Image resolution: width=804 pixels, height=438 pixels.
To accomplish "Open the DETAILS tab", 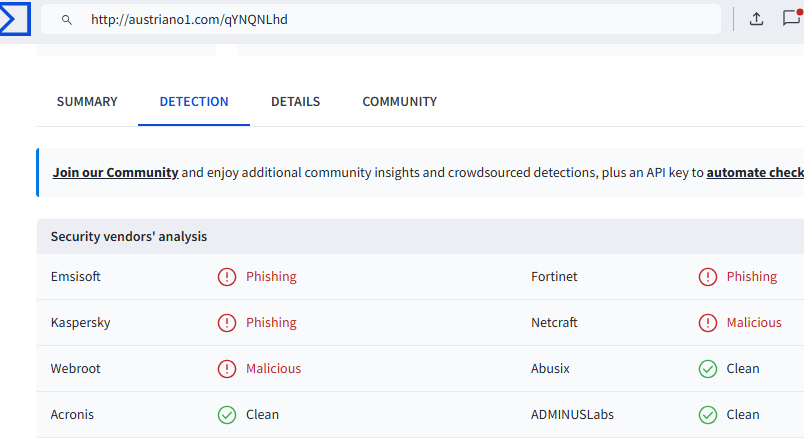I will tap(295, 102).
